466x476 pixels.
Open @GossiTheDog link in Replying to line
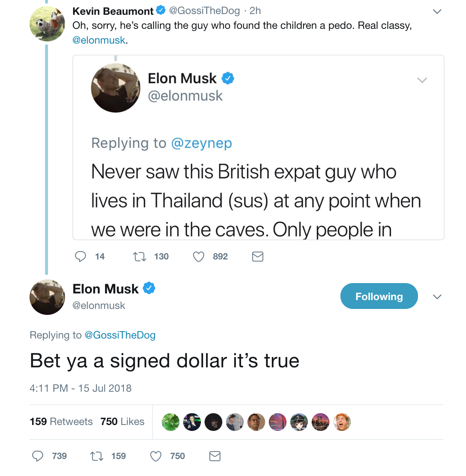(x=120, y=335)
